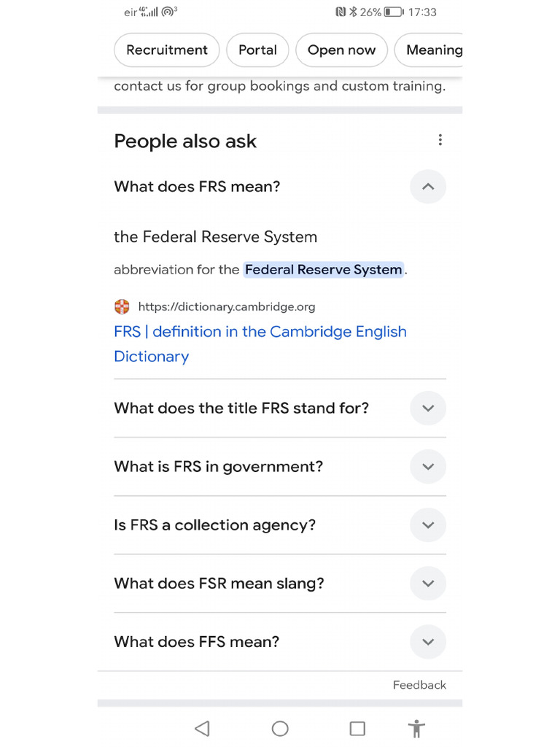The image size is (560, 747).
Task: Expand 'What does FSR mean slang?' question
Action: (x=428, y=584)
